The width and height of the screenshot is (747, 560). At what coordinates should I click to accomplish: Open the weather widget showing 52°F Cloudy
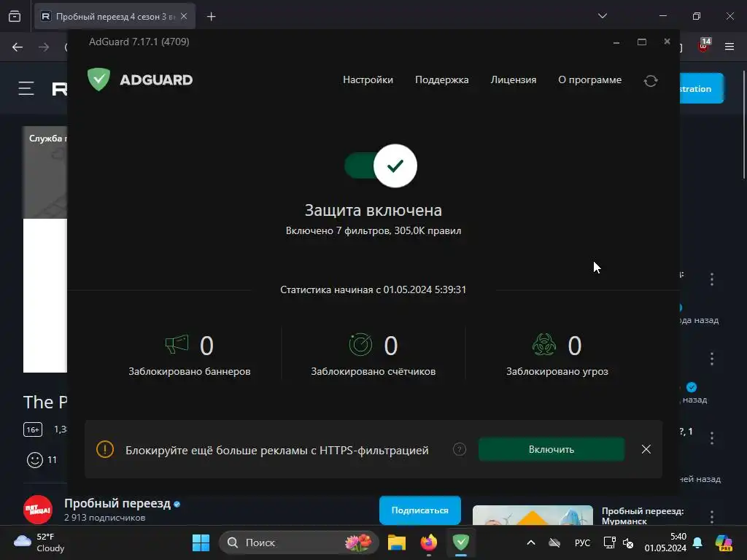tap(39, 542)
